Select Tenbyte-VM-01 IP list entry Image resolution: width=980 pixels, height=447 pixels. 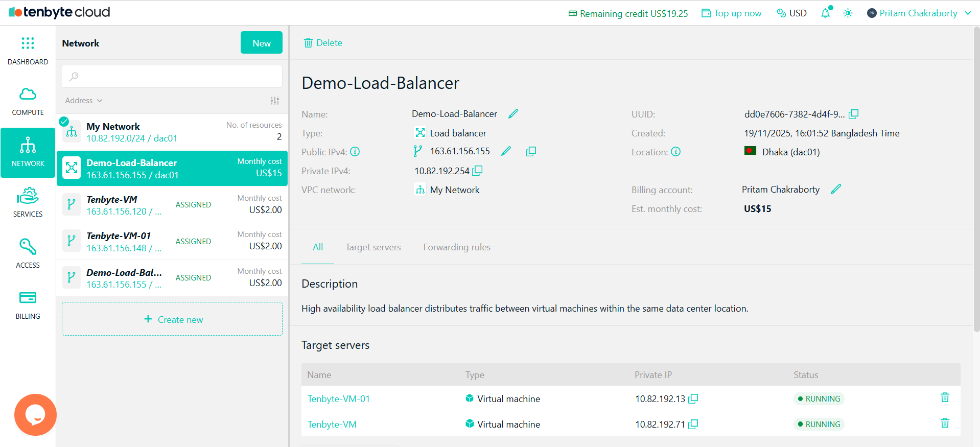click(172, 241)
